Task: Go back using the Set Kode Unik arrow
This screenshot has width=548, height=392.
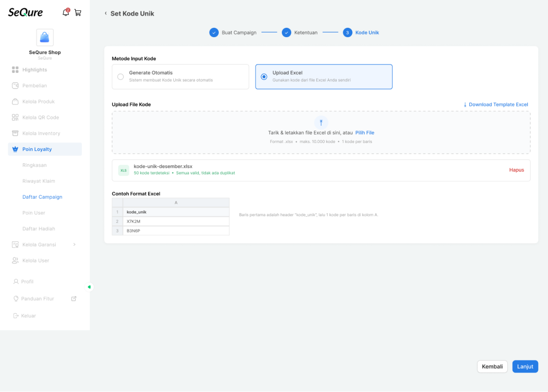Action: pos(106,13)
